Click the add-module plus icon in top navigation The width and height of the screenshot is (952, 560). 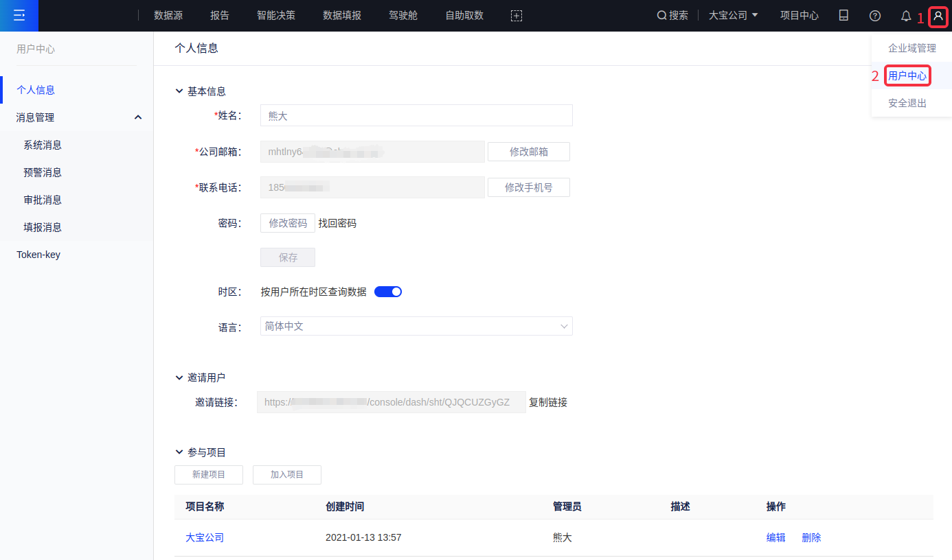click(517, 16)
